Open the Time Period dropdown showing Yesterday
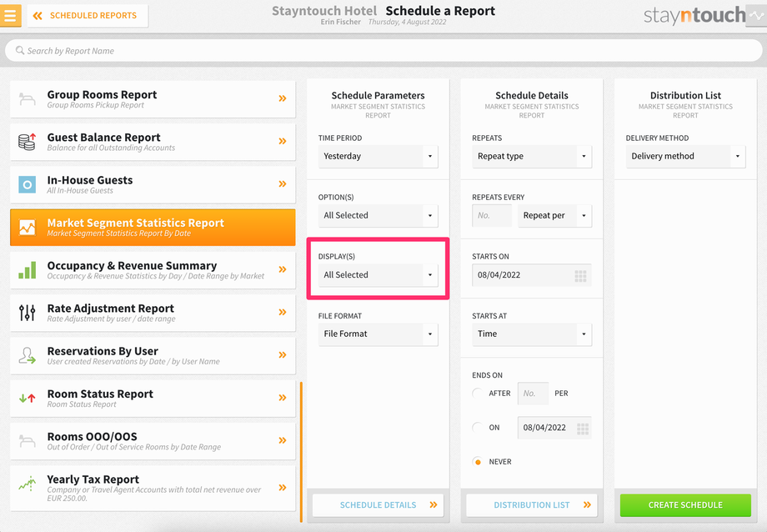This screenshot has height=532, width=767. (378, 157)
